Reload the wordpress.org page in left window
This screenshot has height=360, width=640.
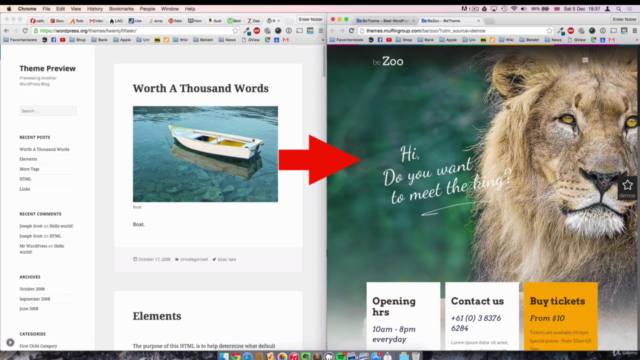[25, 31]
